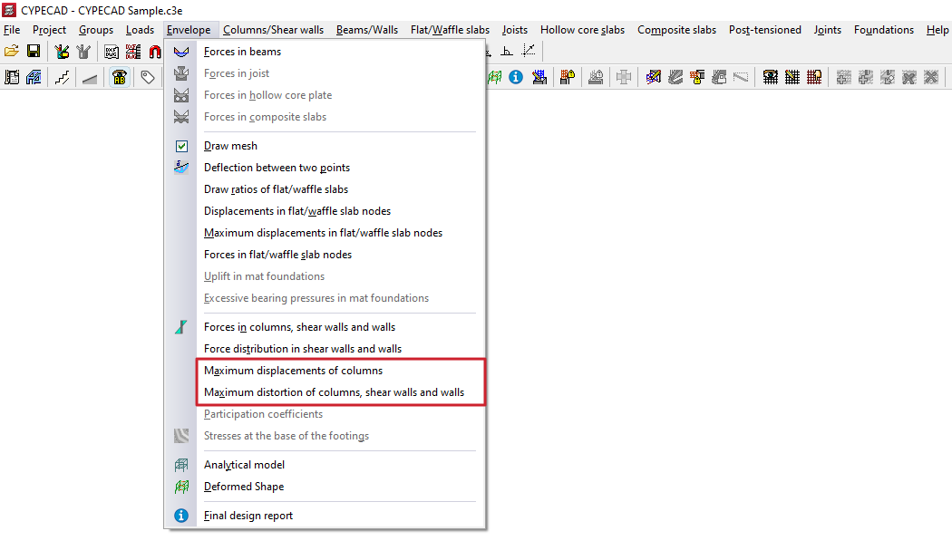Click the red columns with padlock icon
The width and height of the screenshot is (952, 560).
(x=567, y=77)
